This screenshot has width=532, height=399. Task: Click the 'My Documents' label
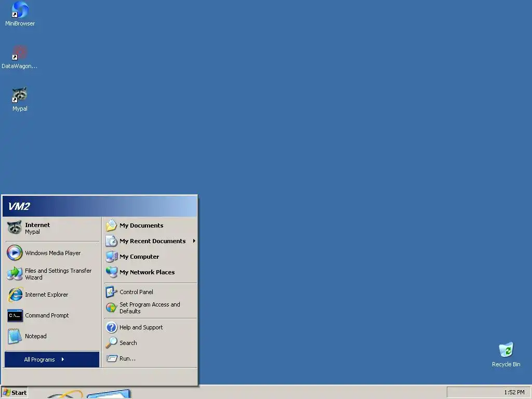[x=141, y=225]
